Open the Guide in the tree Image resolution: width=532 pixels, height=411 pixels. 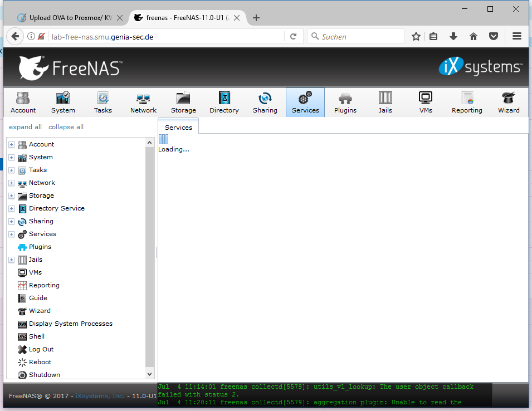(x=38, y=298)
